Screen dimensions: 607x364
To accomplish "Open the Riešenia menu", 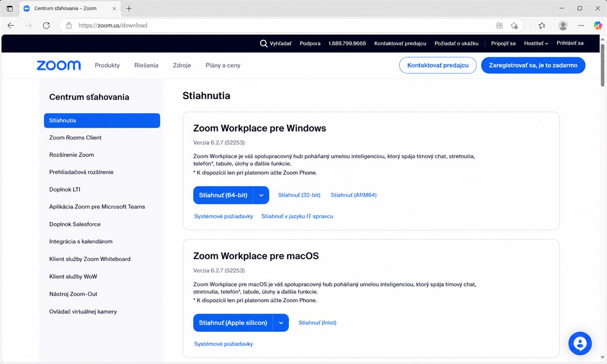I will [146, 65].
